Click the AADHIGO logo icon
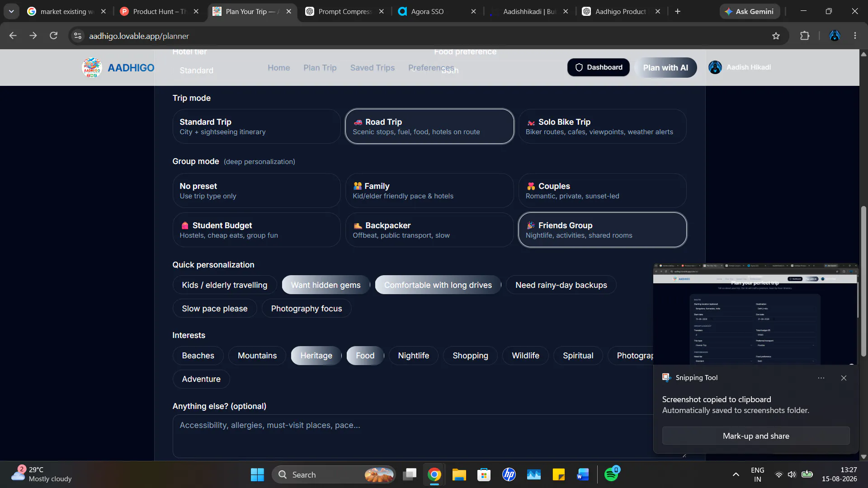This screenshot has height=488, width=868. click(92, 67)
